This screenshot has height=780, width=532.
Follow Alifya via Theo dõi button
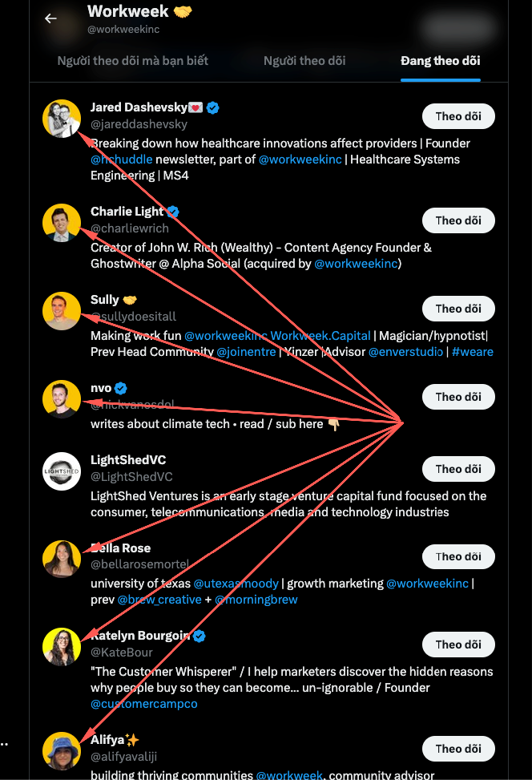click(458, 749)
